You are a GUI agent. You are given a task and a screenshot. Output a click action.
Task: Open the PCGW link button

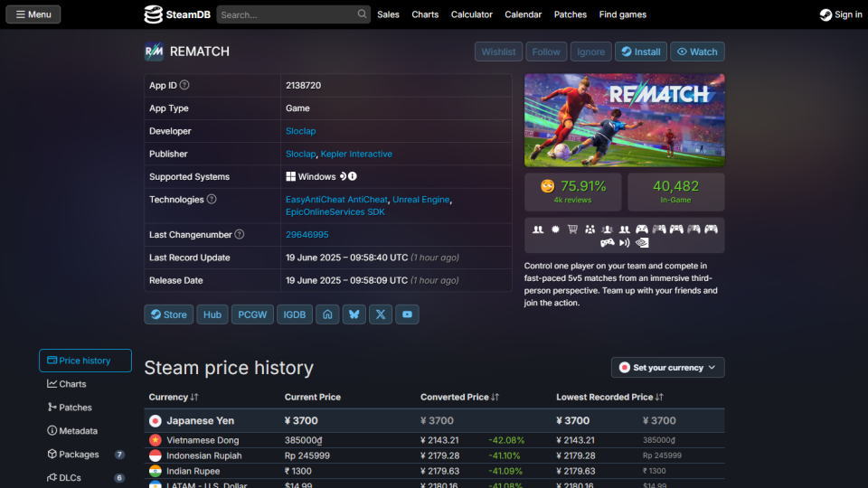coord(252,314)
